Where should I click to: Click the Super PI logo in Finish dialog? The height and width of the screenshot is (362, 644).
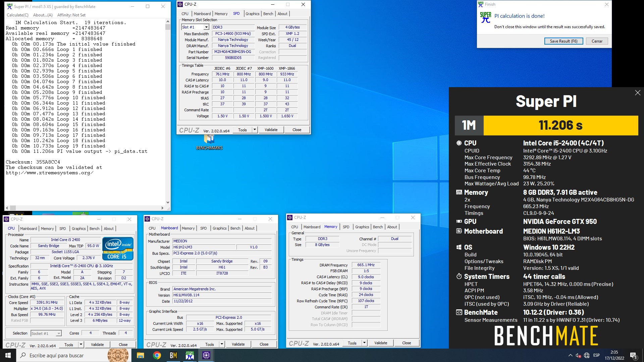pos(485,17)
